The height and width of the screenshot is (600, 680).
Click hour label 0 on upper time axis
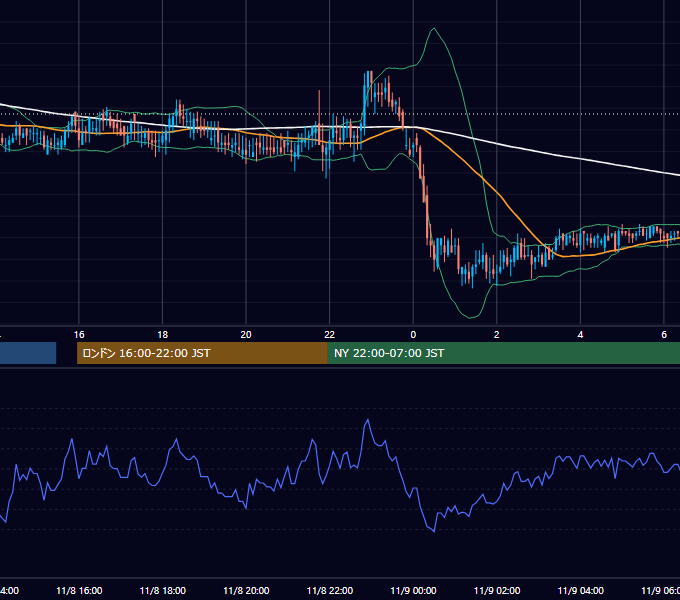click(x=413, y=335)
